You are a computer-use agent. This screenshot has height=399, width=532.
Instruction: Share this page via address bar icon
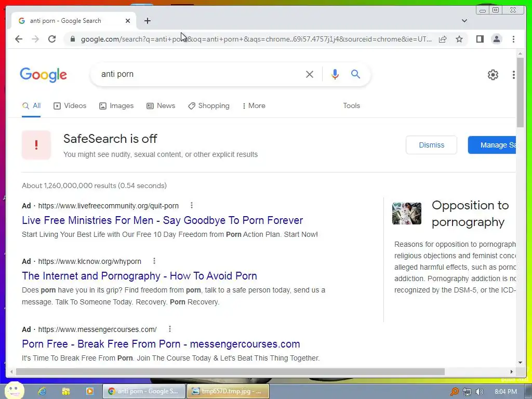pos(443,39)
